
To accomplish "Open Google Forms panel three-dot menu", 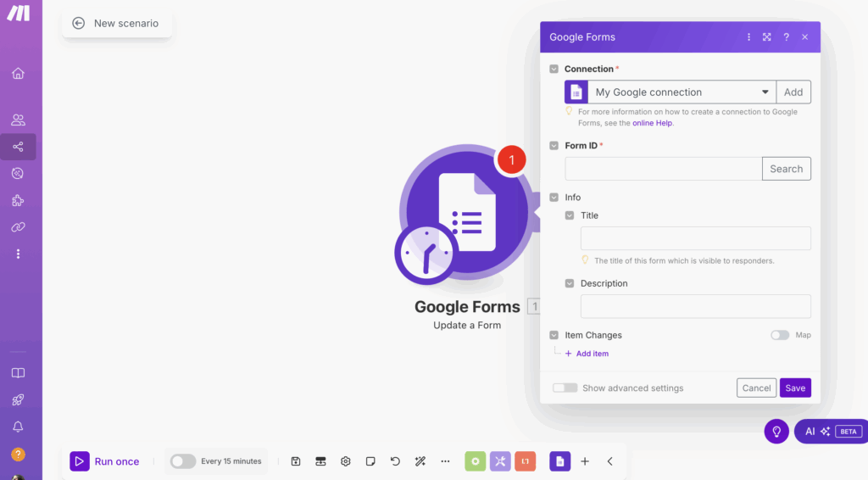I will click(749, 37).
